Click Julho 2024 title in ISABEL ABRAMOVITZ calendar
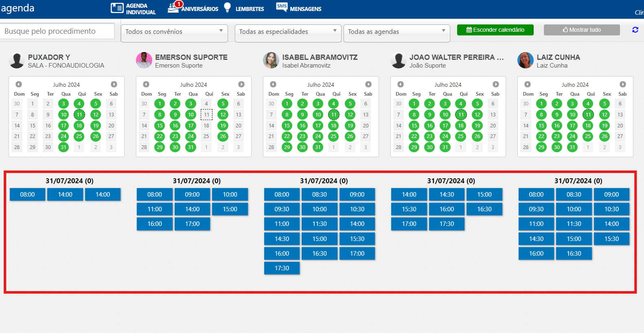Screen dimensions: 644x333 321,85
